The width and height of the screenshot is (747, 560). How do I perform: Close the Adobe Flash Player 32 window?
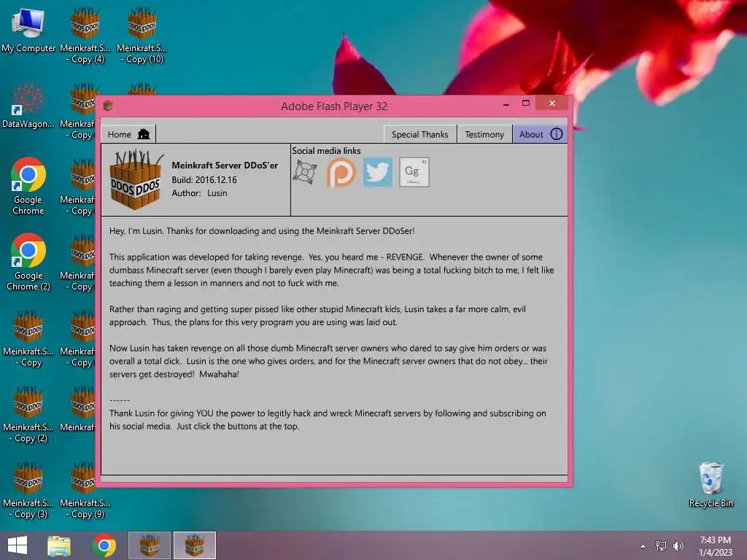[551, 104]
